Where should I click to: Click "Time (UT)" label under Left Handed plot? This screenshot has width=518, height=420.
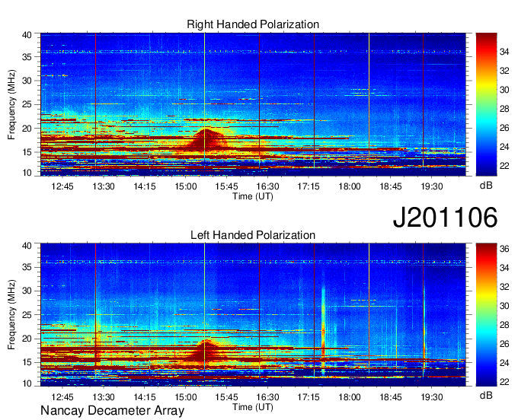click(253, 407)
